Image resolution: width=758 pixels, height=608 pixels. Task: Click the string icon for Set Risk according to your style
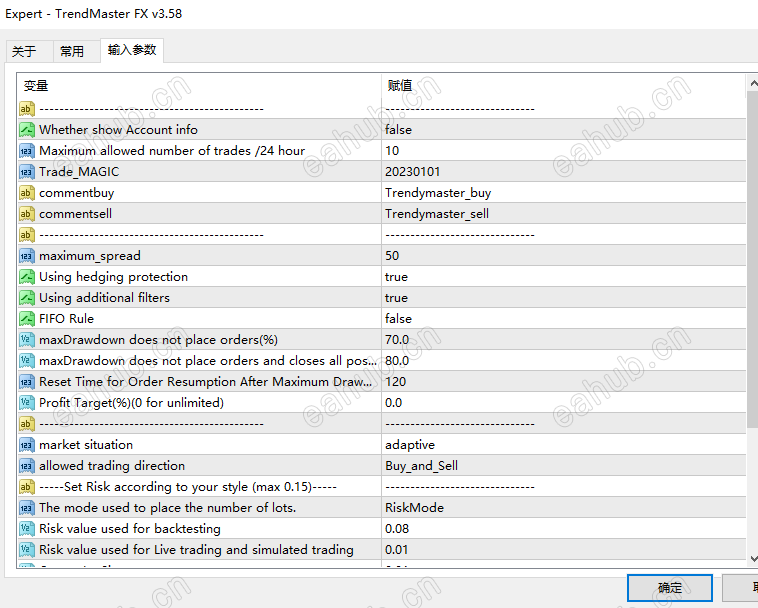point(27,487)
